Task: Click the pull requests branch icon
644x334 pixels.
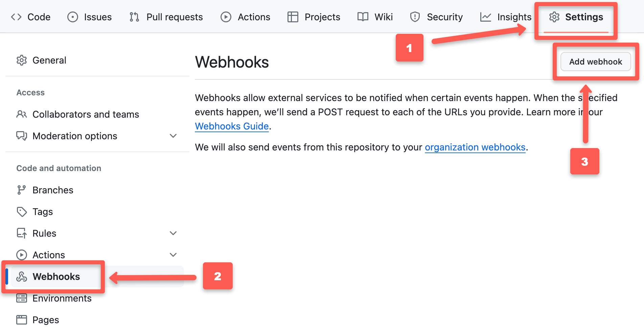Action: coord(134,17)
